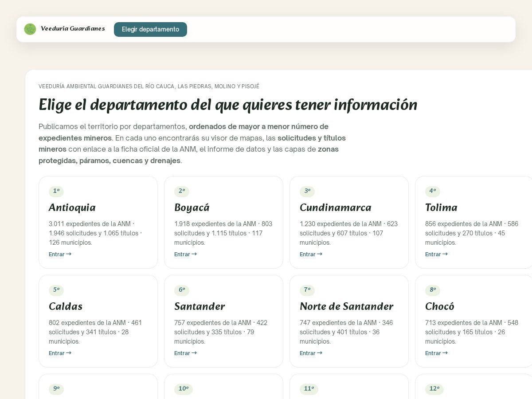Select the Cundinamarca card title
The image size is (532, 399).
coord(336,207)
